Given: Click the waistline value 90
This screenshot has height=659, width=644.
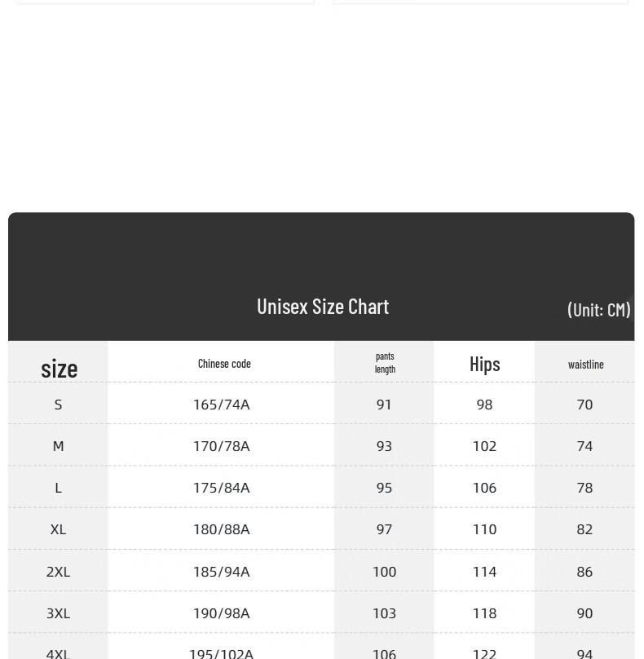Looking at the screenshot, I should 584,613.
